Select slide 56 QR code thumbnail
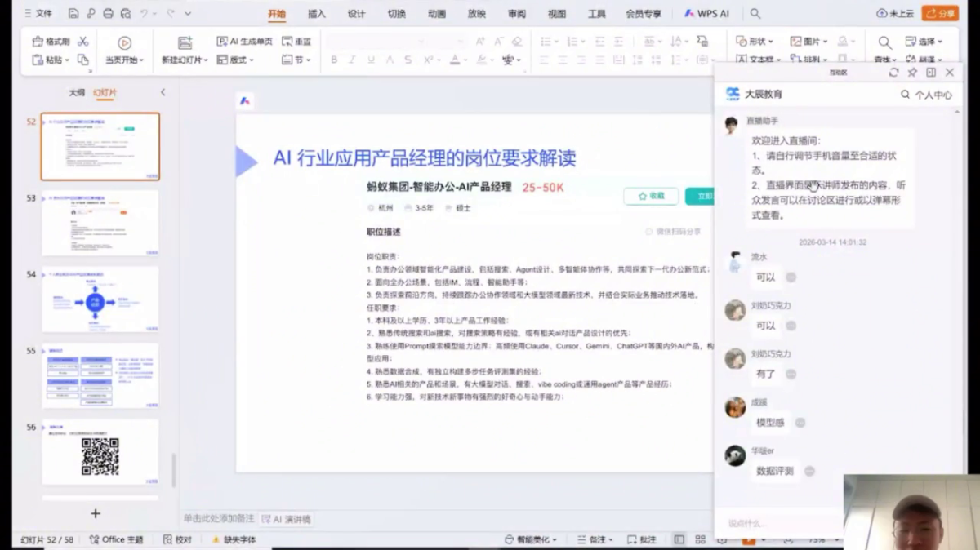 [100, 452]
